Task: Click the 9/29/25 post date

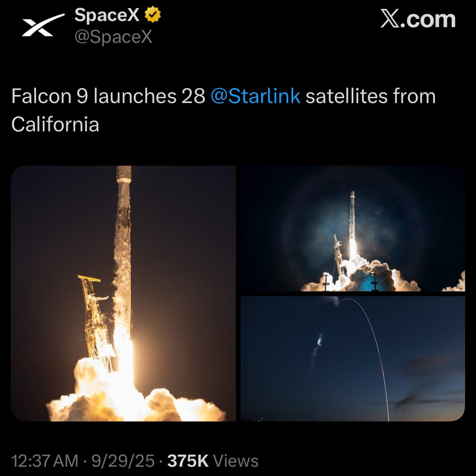Action: 123,461
